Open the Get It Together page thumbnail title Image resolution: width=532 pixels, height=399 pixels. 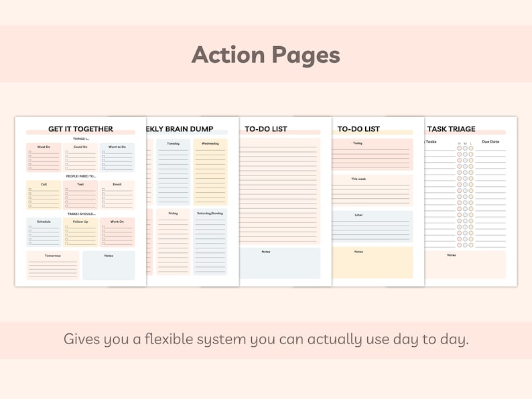(x=80, y=129)
